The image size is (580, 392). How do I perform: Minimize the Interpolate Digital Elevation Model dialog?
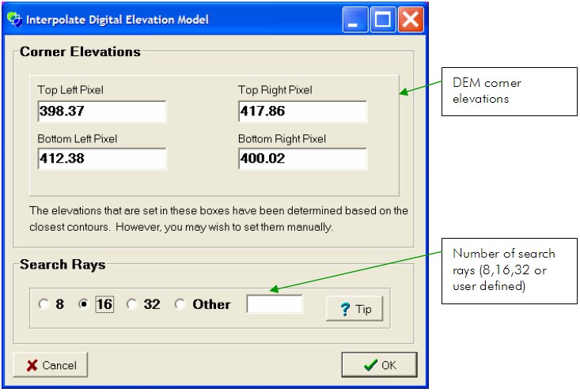click(354, 19)
